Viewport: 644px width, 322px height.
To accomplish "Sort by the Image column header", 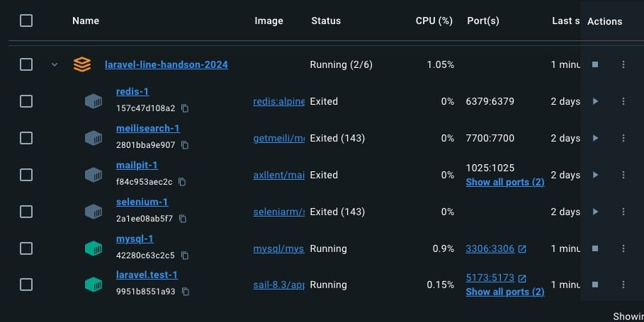I will tap(269, 21).
